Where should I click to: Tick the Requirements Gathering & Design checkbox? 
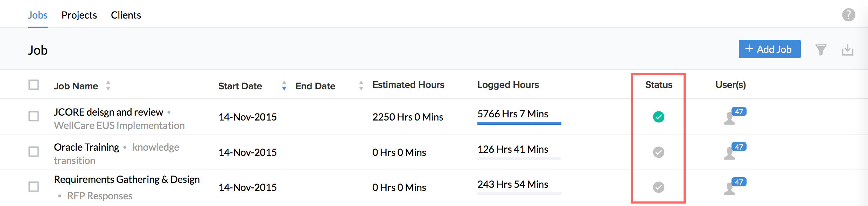(34, 187)
